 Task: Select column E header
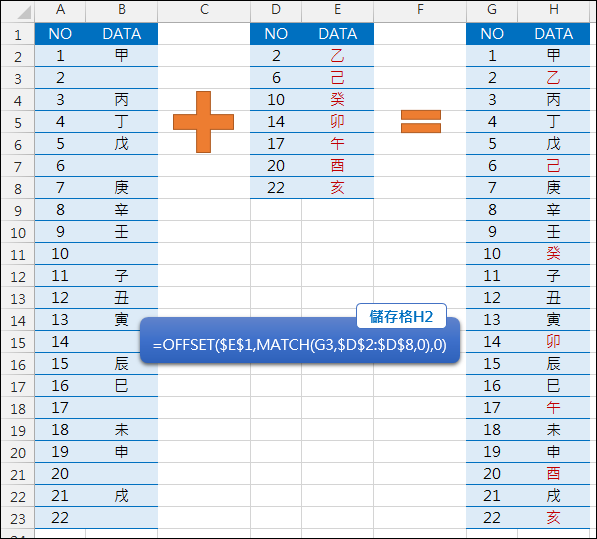pyautogui.click(x=338, y=10)
